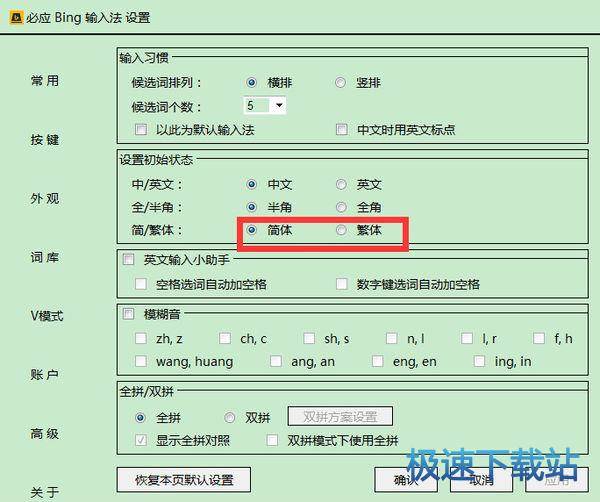Toggle 双拼模式下使用全拼 checkbox
Viewport: 600px width, 502px height.
272,441
